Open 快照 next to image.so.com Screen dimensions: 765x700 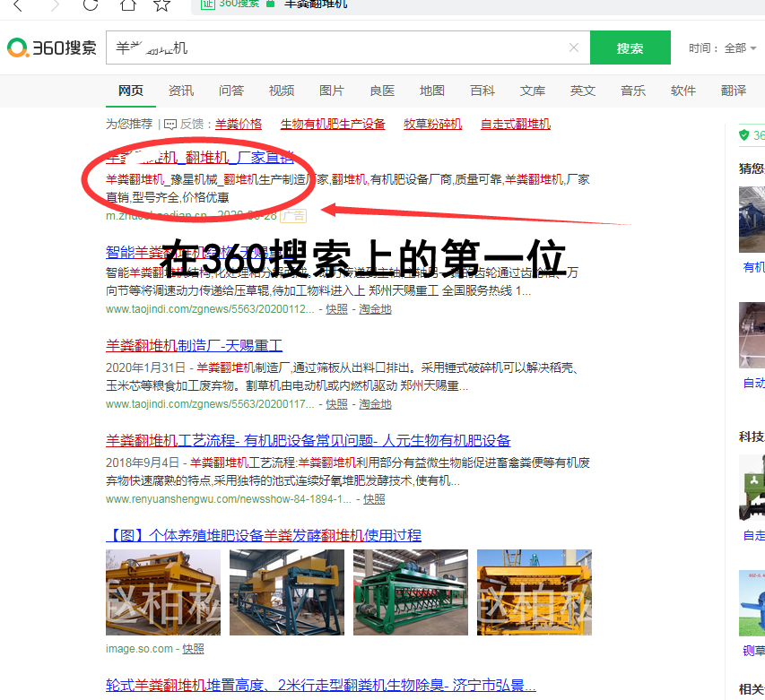[193, 649]
